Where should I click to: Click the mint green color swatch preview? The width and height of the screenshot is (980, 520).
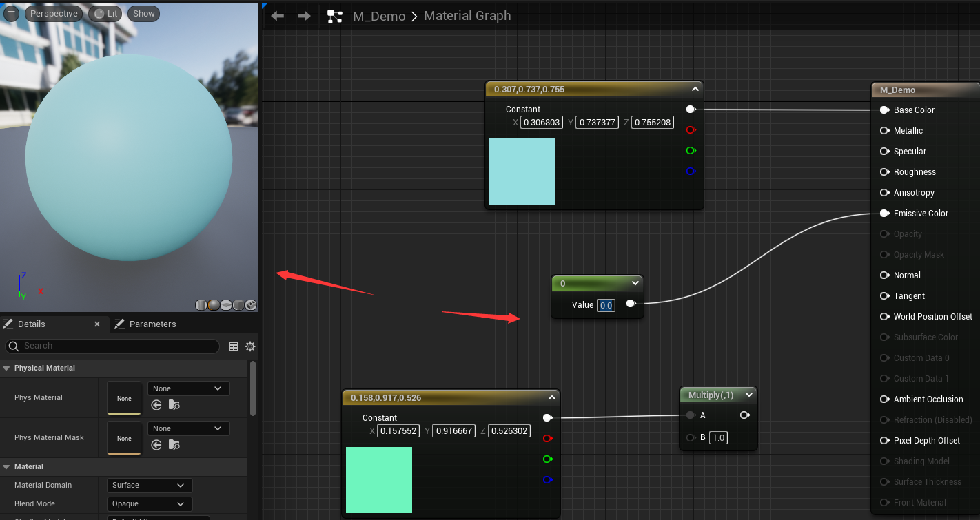coord(379,480)
